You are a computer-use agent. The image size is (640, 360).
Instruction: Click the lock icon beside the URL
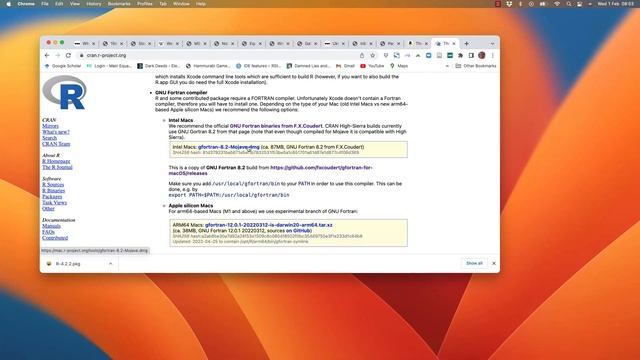pos(82,56)
